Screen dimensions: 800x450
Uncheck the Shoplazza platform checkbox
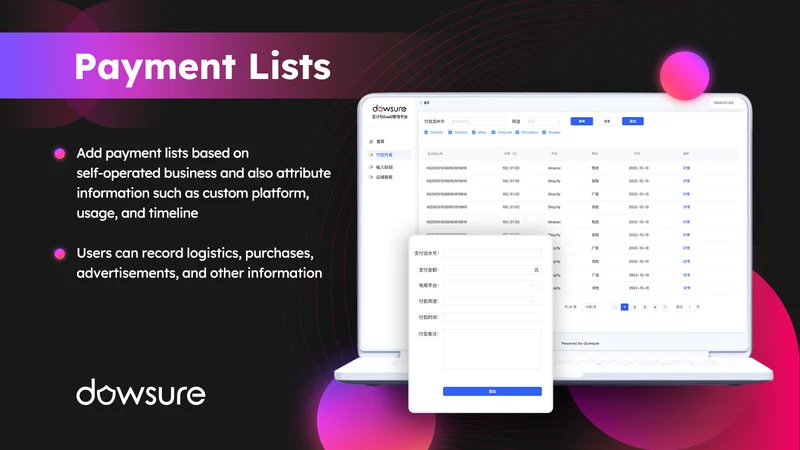click(x=517, y=132)
